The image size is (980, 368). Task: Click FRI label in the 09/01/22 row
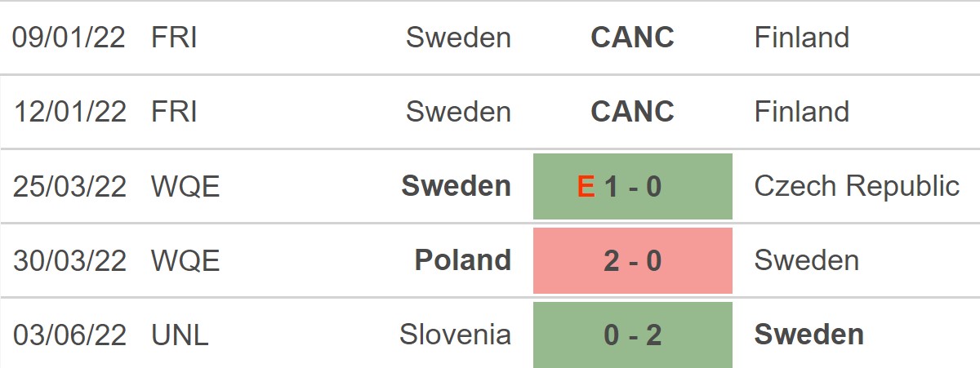click(x=174, y=38)
